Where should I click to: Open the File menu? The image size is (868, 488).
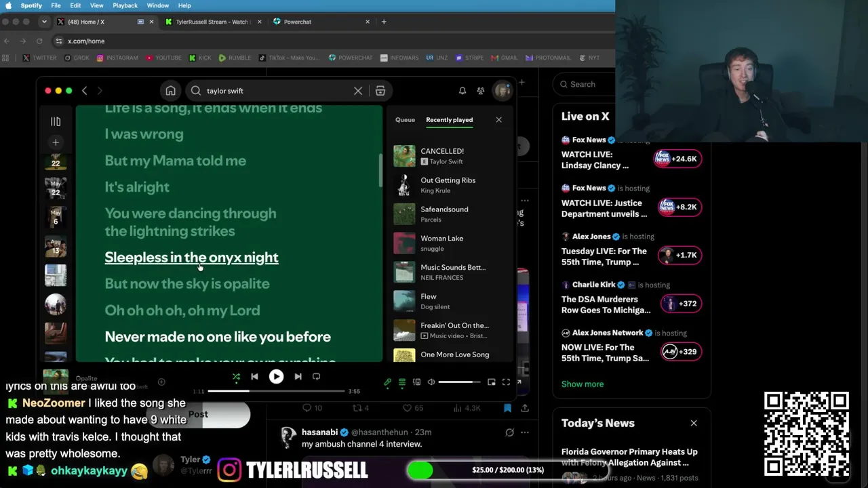point(56,5)
